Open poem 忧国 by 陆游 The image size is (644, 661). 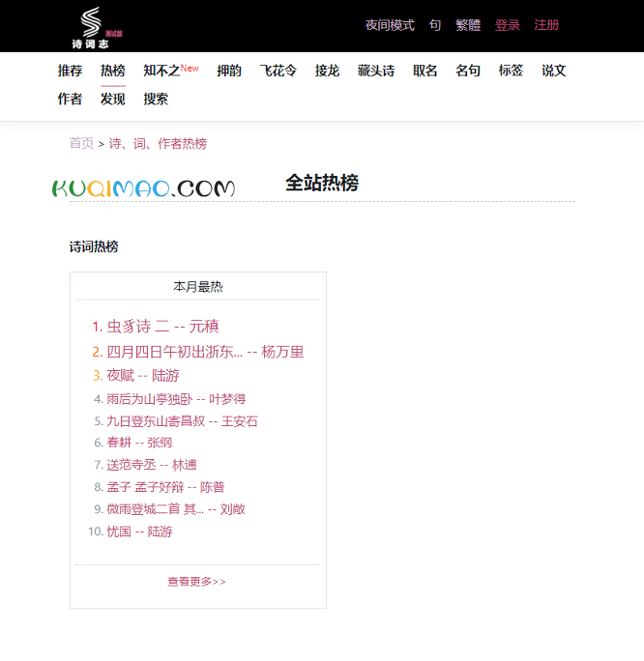(139, 532)
